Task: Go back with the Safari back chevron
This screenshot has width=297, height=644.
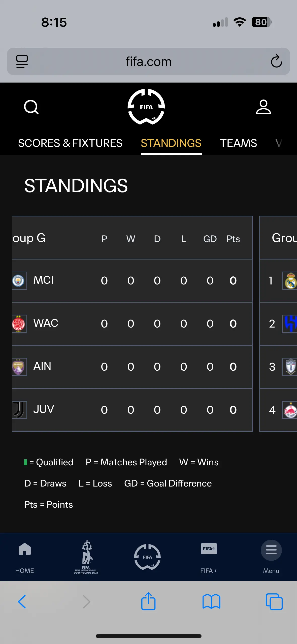Action: (22, 602)
